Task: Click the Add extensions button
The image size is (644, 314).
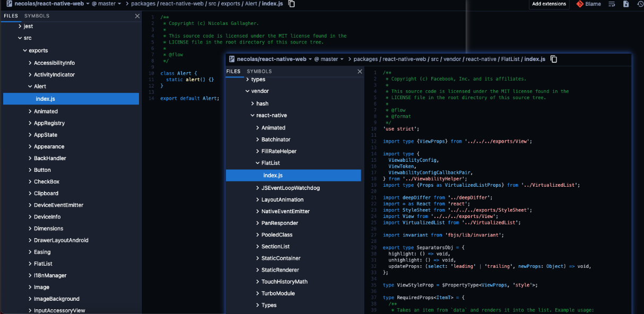Action: (x=549, y=4)
